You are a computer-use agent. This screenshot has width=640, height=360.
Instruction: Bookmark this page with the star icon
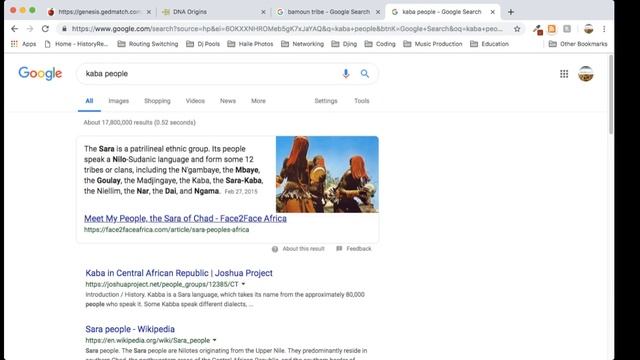coord(517,29)
